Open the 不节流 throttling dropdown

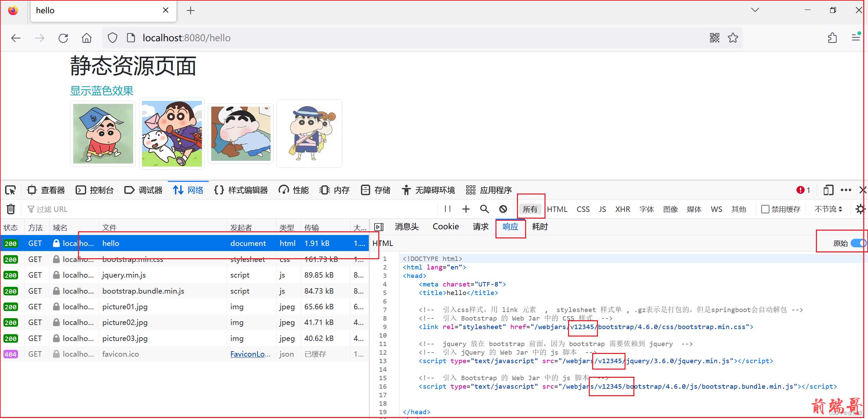[x=828, y=209]
